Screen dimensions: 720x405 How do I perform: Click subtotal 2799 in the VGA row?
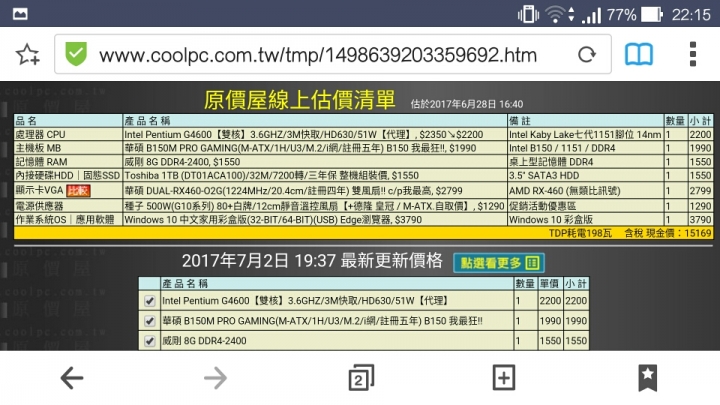point(700,191)
